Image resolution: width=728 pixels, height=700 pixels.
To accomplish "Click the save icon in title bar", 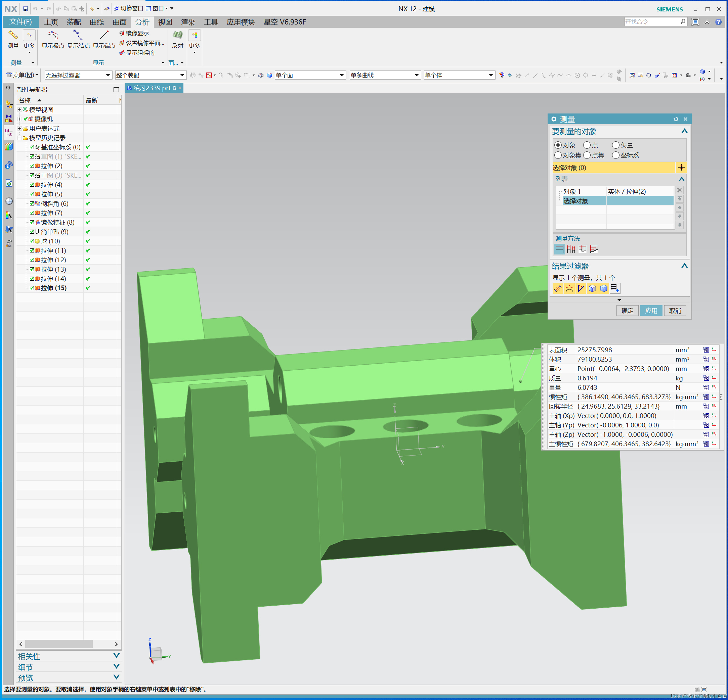I will (25, 8).
